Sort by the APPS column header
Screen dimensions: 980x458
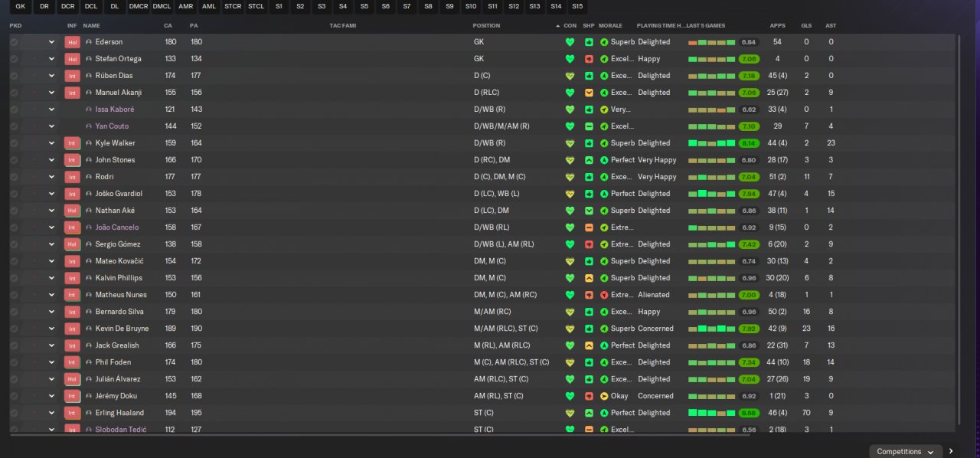tap(778, 25)
